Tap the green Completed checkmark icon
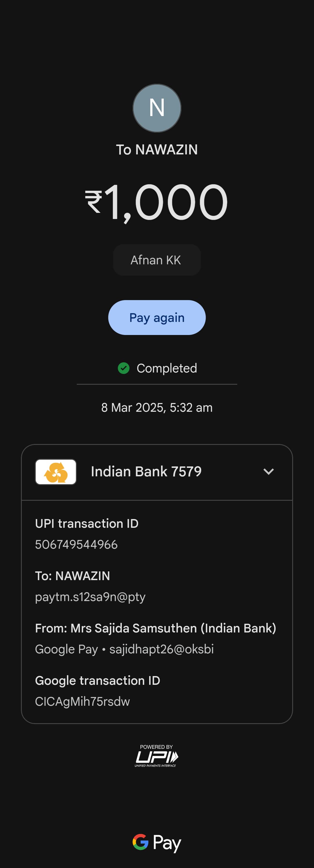Viewport: 314px width, 868px height. point(124,368)
